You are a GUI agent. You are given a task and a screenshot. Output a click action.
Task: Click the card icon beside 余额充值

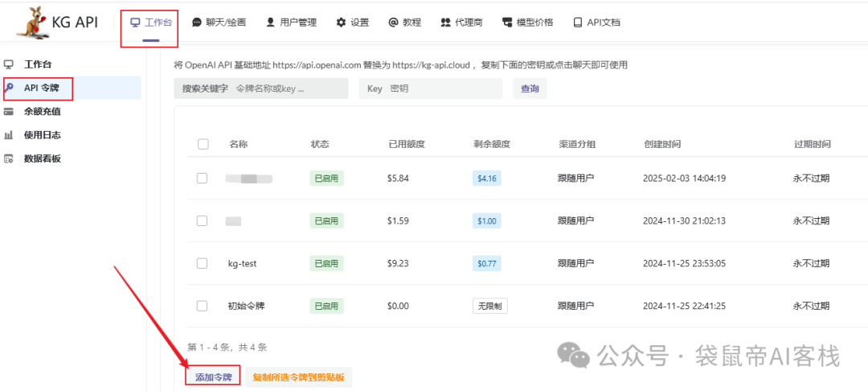point(8,111)
